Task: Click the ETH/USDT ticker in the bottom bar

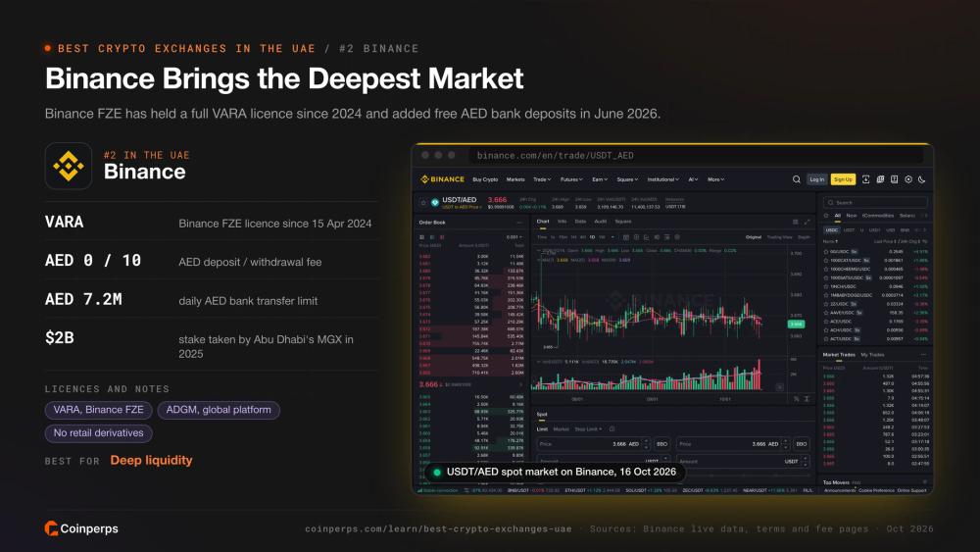Action: tap(593, 490)
